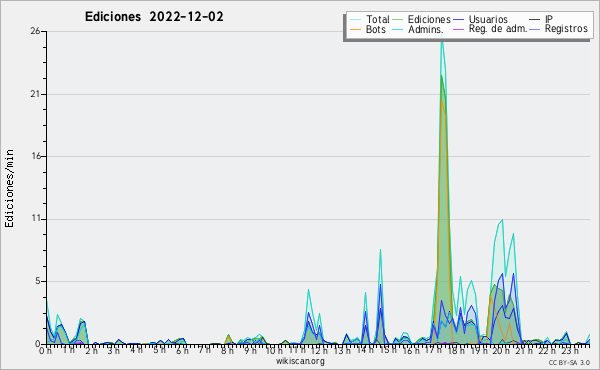The height and width of the screenshot is (370, 600).
Task: Click the wikiscan.org caption
Action: [x=300, y=361]
